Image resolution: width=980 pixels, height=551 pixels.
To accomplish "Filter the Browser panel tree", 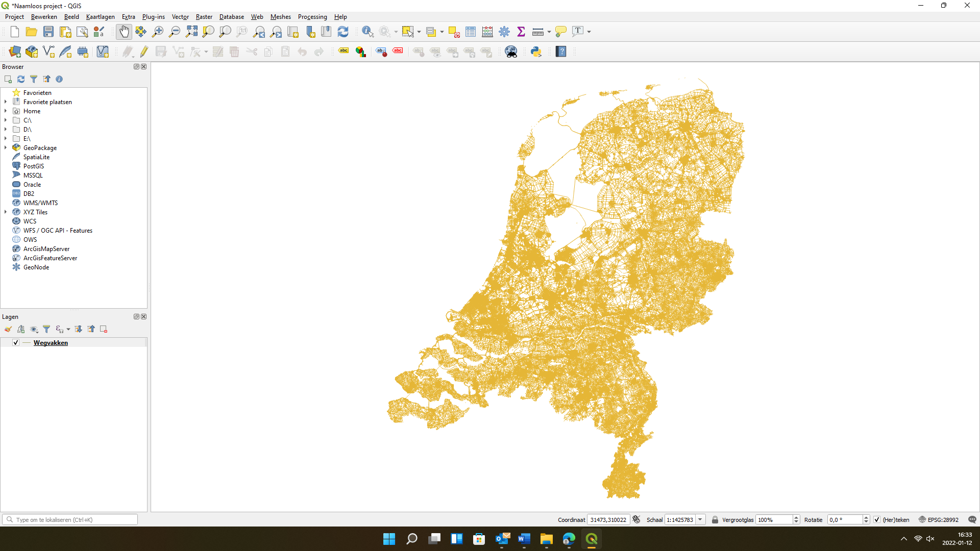I will click(34, 79).
